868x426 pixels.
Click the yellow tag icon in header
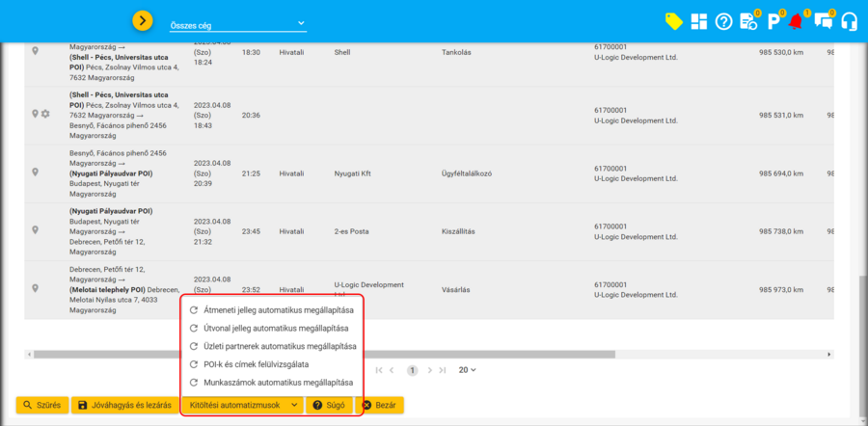(674, 21)
